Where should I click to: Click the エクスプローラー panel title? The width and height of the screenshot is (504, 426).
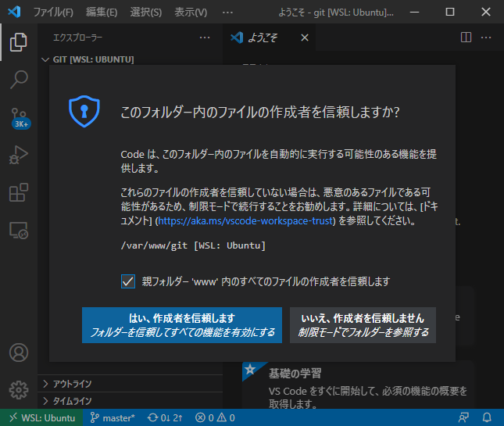click(77, 38)
